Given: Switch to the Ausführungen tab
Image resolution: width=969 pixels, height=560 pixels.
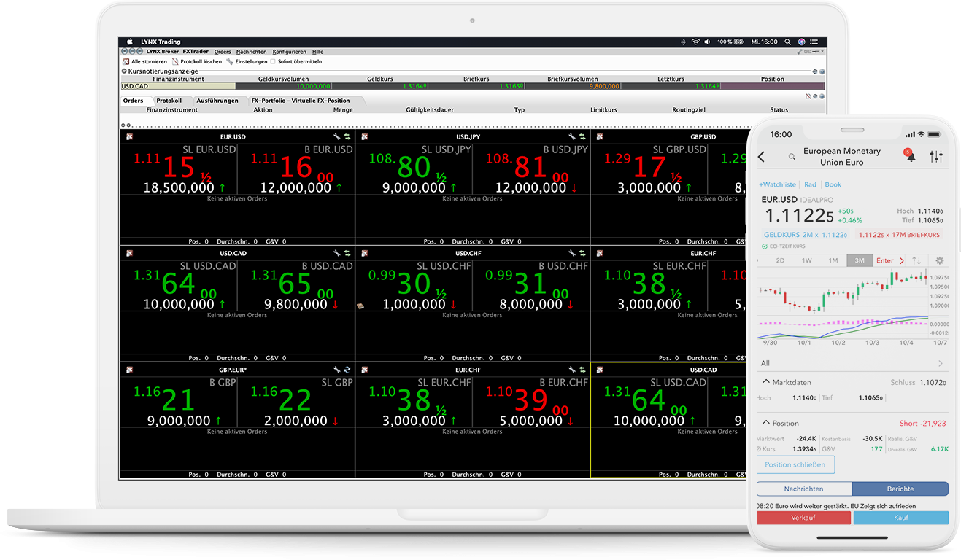Looking at the screenshot, I should pyautogui.click(x=219, y=100).
